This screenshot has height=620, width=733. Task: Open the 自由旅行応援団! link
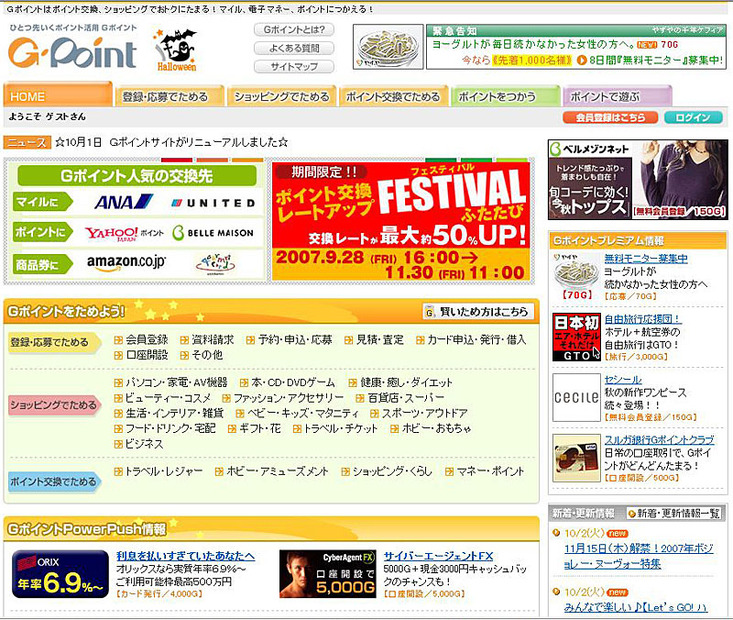pyautogui.click(x=642, y=319)
